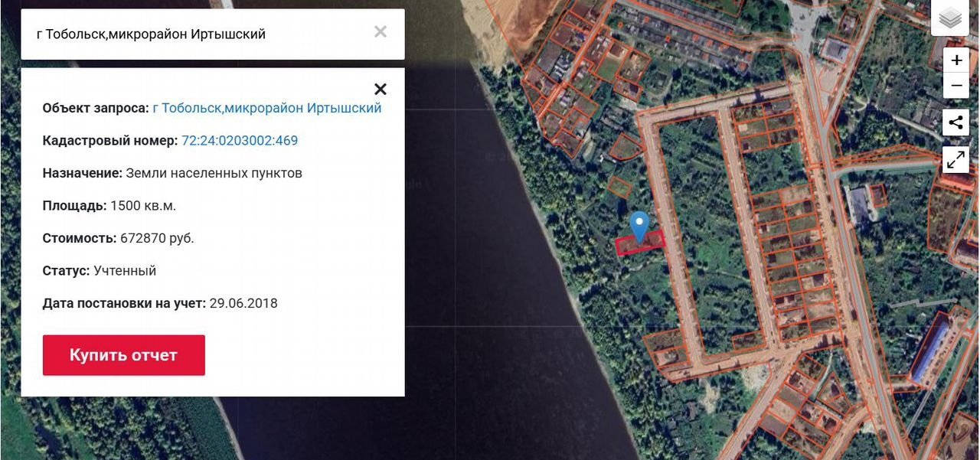This screenshot has height=460, width=980.
Task: Zoom out with the minus button
Action: point(956,86)
